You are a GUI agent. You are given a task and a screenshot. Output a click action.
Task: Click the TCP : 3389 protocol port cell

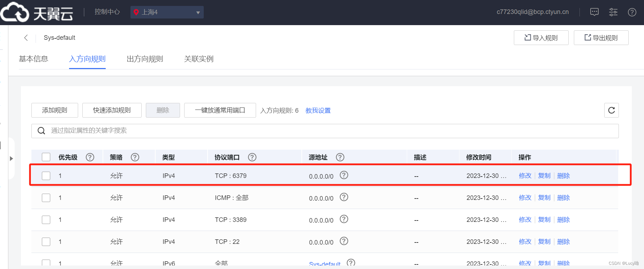coord(231,220)
